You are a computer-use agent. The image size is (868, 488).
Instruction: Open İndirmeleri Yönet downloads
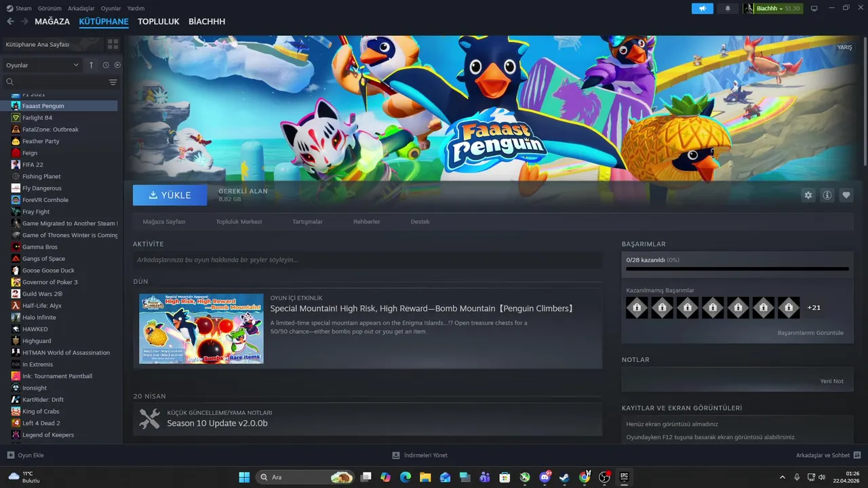(420, 455)
